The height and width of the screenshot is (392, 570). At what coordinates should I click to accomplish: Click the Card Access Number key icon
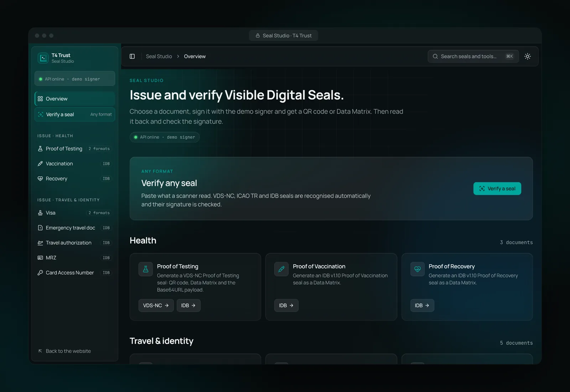click(40, 273)
